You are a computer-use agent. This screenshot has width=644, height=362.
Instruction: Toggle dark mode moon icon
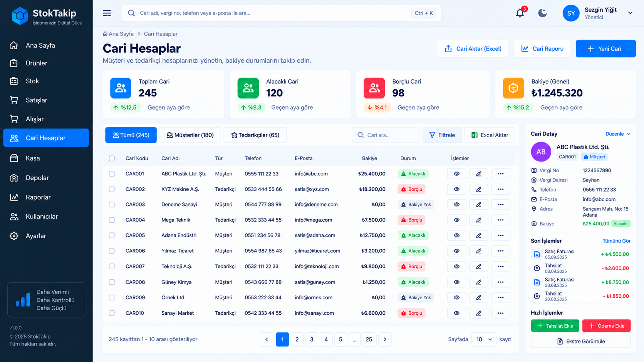[542, 13]
